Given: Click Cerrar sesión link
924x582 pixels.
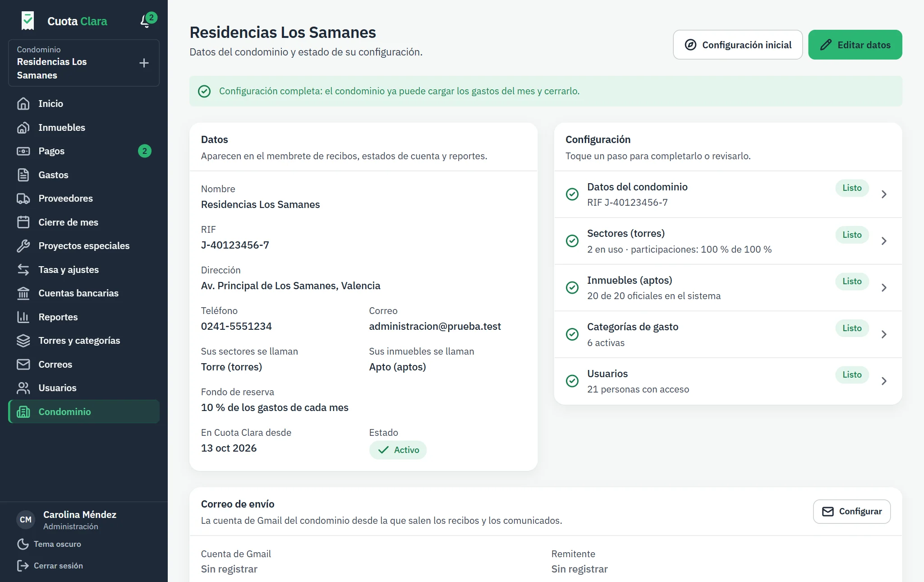Looking at the screenshot, I should [x=50, y=566].
